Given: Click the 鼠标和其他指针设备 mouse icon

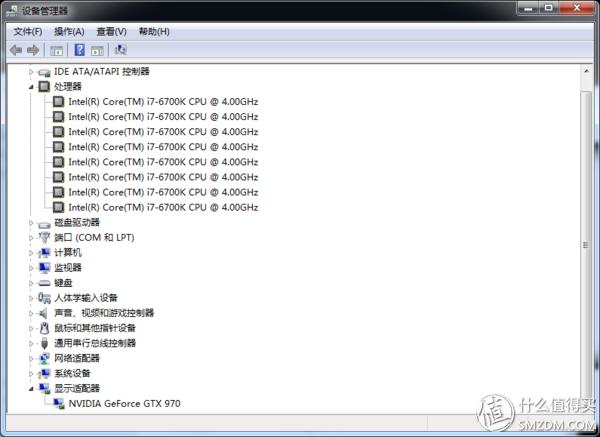Looking at the screenshot, I should 44,328.
